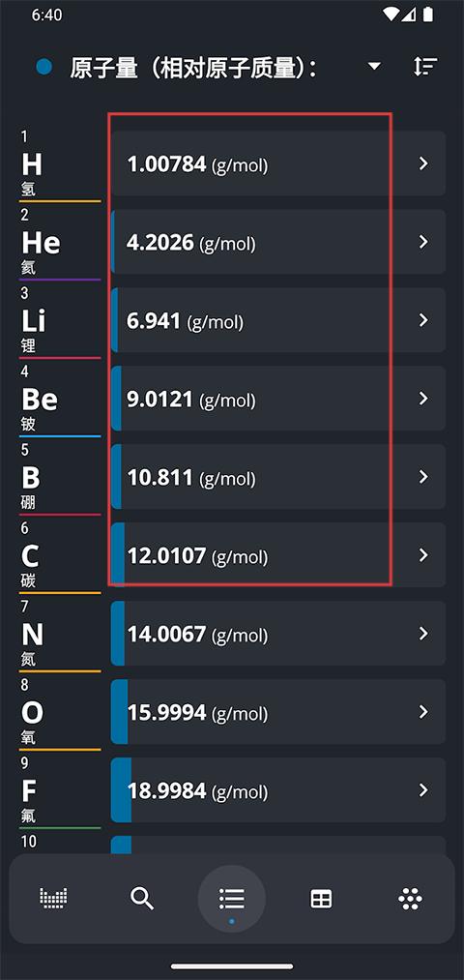Select the Carbon 12.0107 entry
Image resolution: width=464 pixels, height=980 pixels.
(278, 555)
